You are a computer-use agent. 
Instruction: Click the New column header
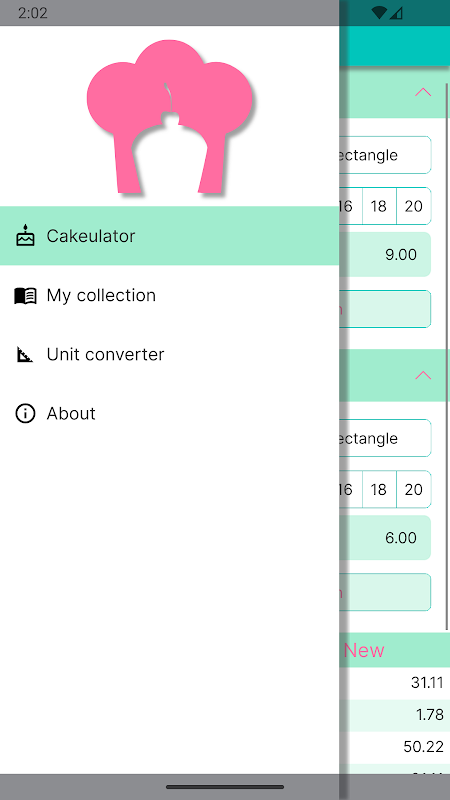[364, 650]
